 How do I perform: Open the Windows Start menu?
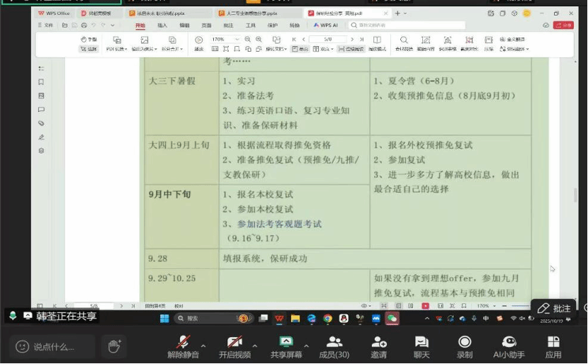164,318
